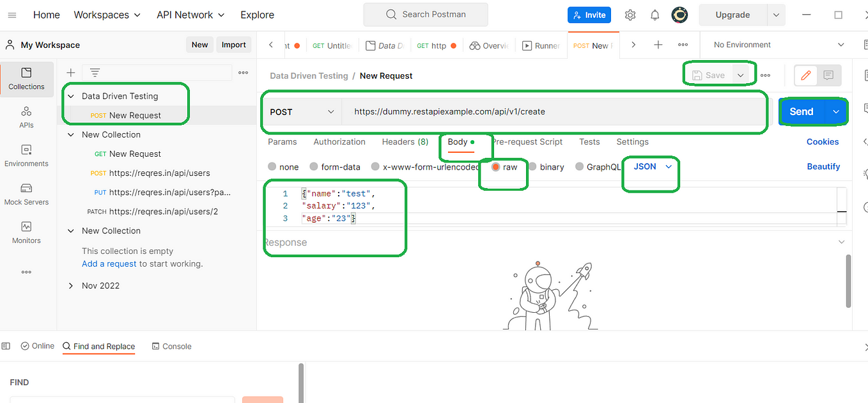Open the POST method dropdown

pos(302,112)
